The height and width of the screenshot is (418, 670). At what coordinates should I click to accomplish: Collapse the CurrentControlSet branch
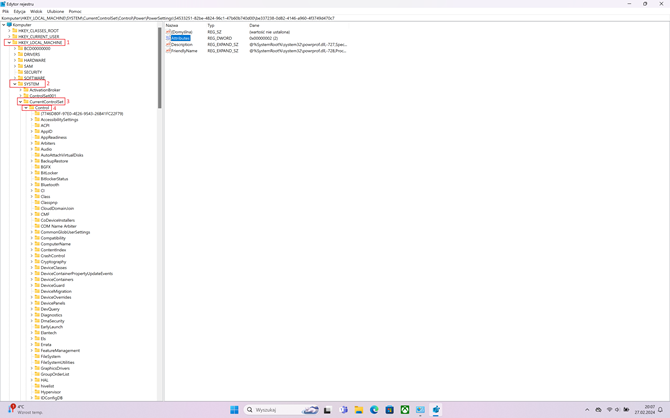click(x=20, y=102)
